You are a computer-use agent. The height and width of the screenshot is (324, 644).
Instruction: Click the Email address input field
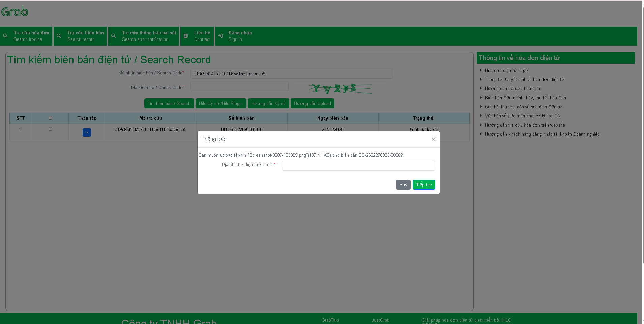tap(358, 166)
